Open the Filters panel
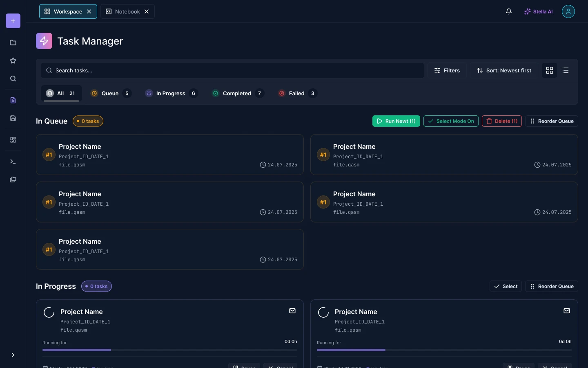Image resolution: width=588 pixels, height=368 pixels. 447,70
